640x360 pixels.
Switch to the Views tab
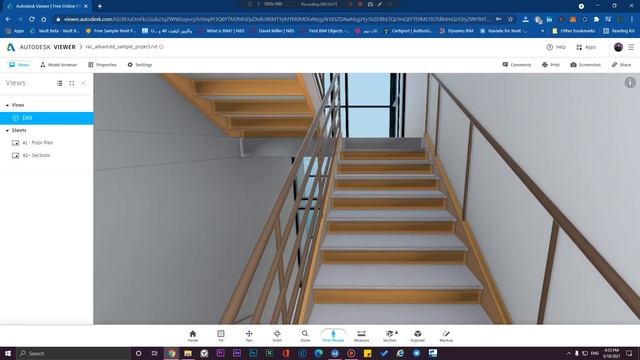pyautogui.click(x=19, y=64)
